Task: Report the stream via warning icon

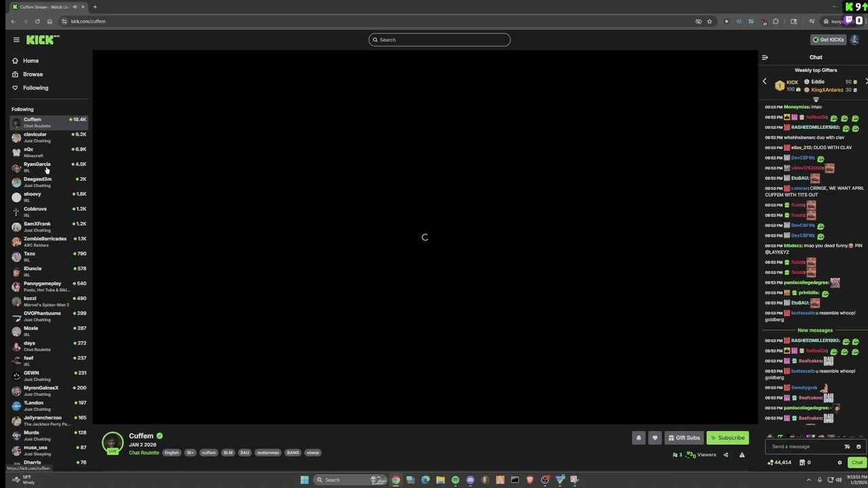Action: [x=742, y=455]
